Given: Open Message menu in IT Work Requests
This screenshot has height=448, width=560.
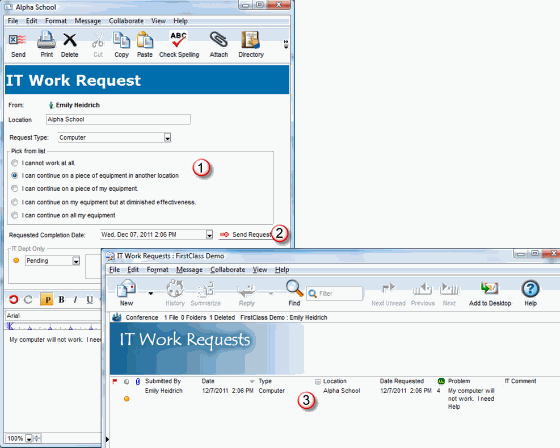Looking at the screenshot, I should coord(189,270).
